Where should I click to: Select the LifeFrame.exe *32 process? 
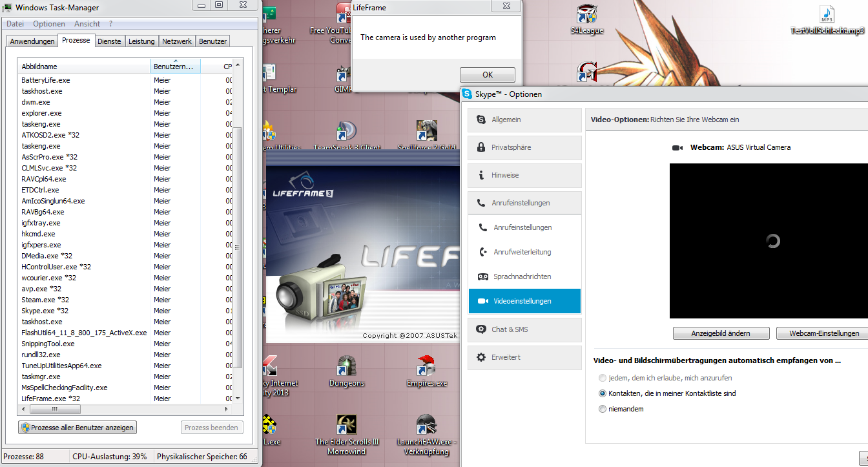[125, 399]
